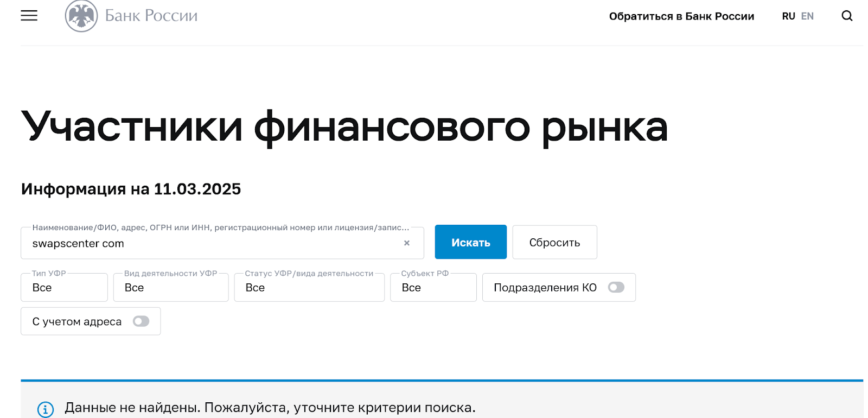Open Обратиться в Банк России link
The width and height of the screenshot is (868, 418).
click(681, 16)
